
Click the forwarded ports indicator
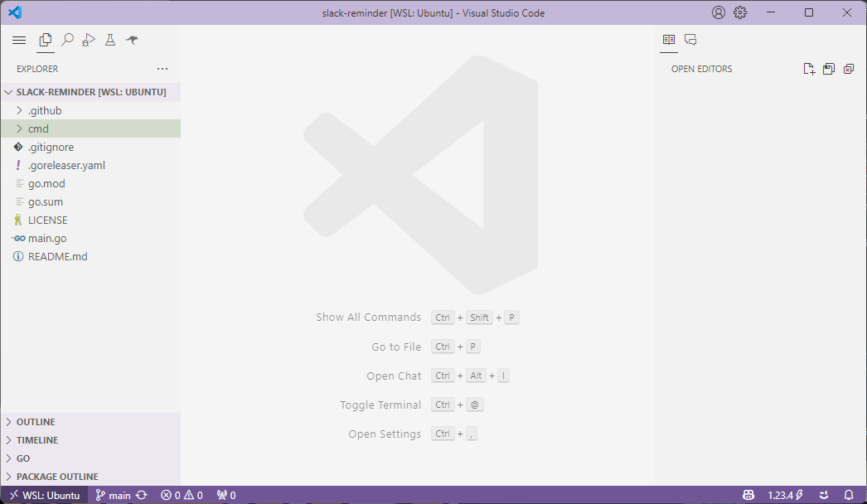pos(227,495)
